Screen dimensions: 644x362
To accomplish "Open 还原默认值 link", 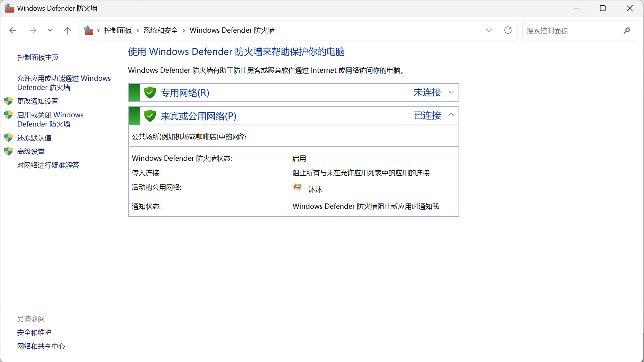I will point(34,138).
